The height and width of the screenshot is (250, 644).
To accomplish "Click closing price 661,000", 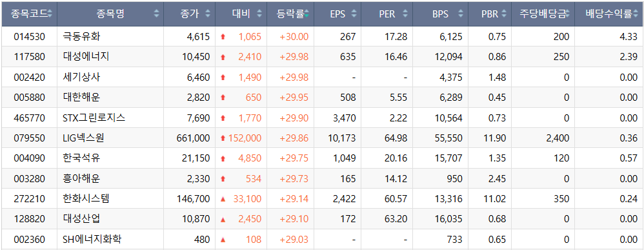I will 193,138.
